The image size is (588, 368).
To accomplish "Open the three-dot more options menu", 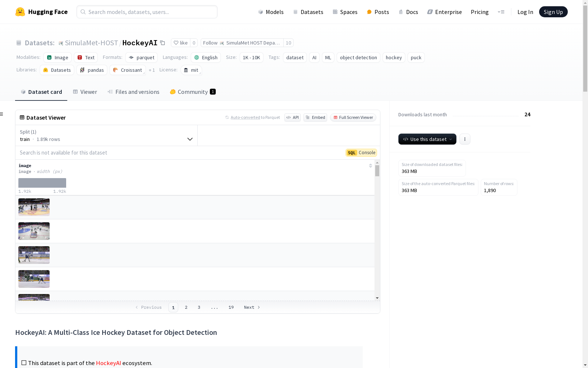I will coord(465,139).
